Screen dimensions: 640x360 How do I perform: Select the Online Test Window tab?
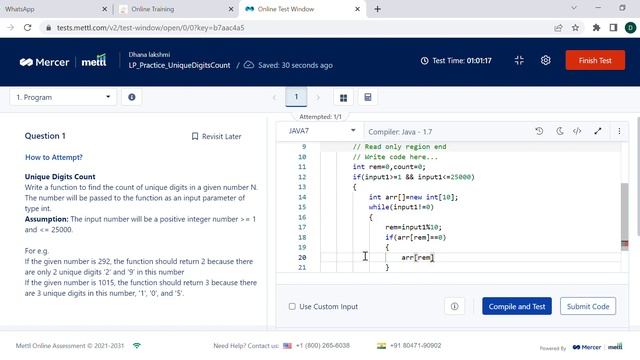coord(302,9)
